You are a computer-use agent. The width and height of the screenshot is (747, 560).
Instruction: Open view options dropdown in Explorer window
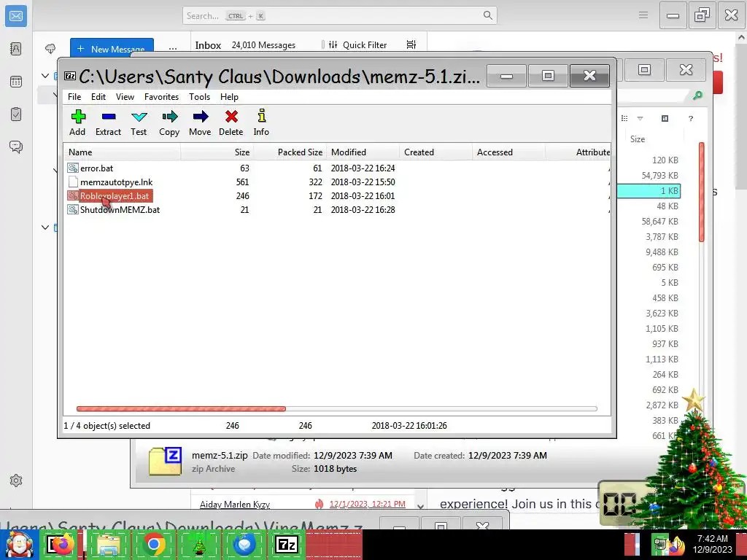[x=640, y=118]
